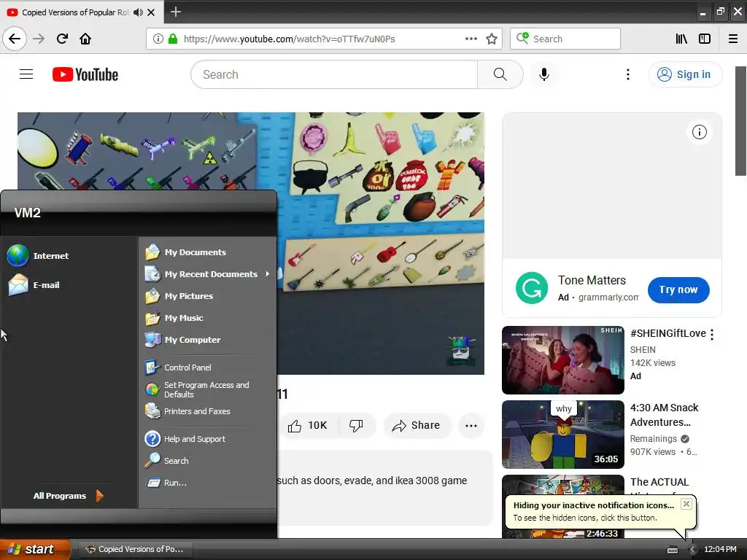
Task: Open the SHEIN ad video thumbnail
Action: [x=562, y=360]
